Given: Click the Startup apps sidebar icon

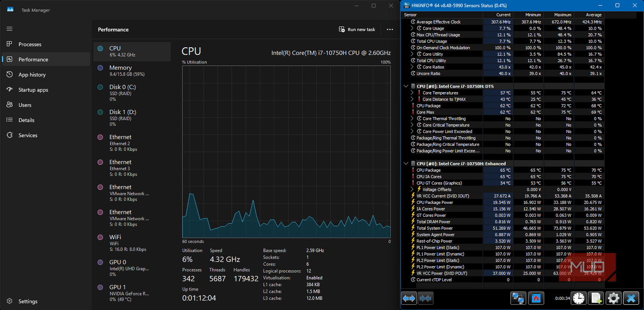Looking at the screenshot, I should tap(10, 90).
